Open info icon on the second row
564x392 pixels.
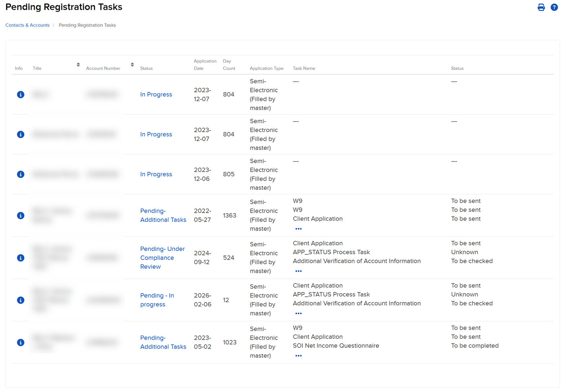click(x=20, y=134)
